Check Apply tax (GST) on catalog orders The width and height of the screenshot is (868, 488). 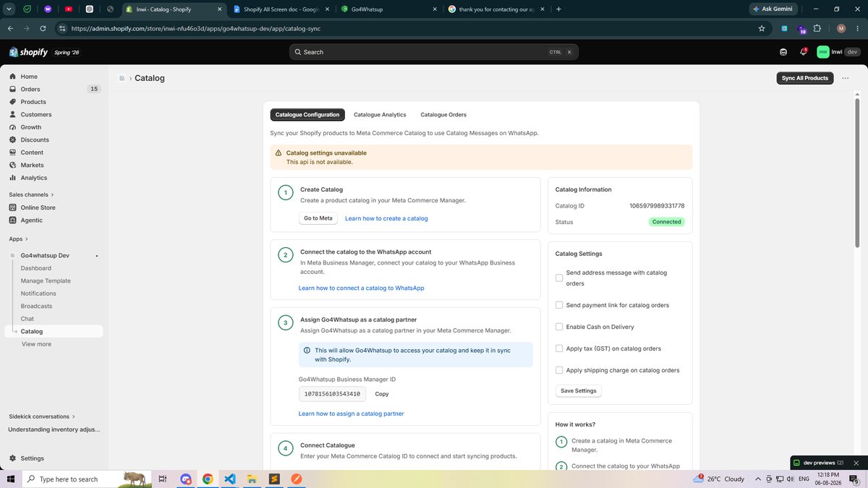(x=559, y=348)
